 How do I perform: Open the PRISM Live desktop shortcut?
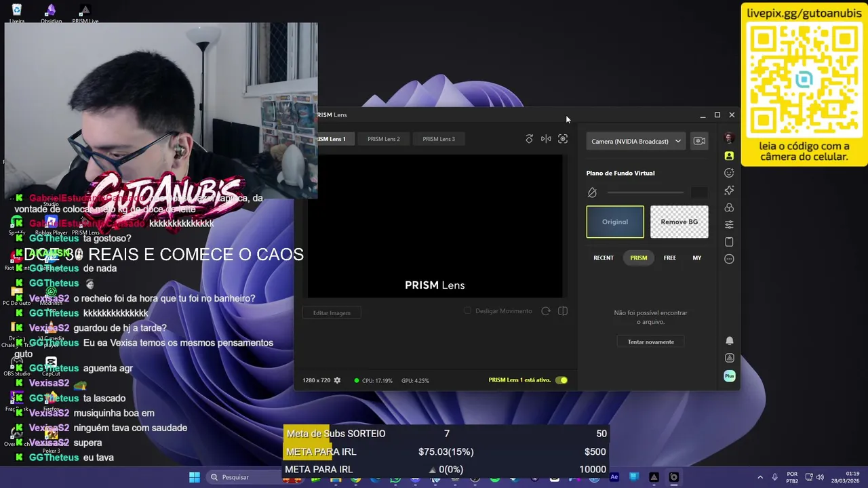(85, 13)
